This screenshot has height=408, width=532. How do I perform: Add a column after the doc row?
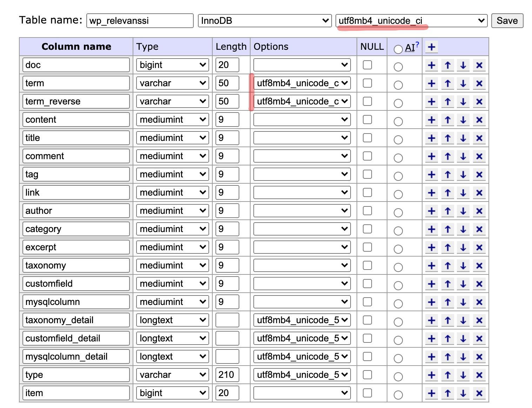(432, 65)
